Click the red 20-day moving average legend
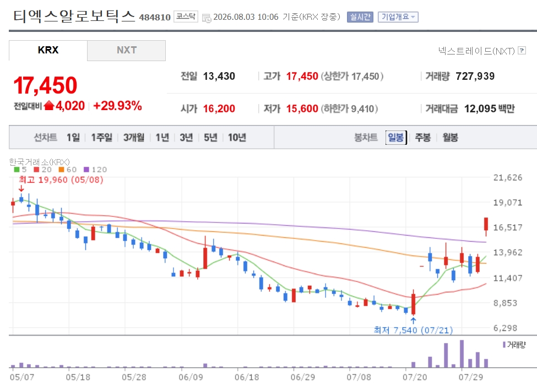The height and width of the screenshot is (392, 537). 42,170
